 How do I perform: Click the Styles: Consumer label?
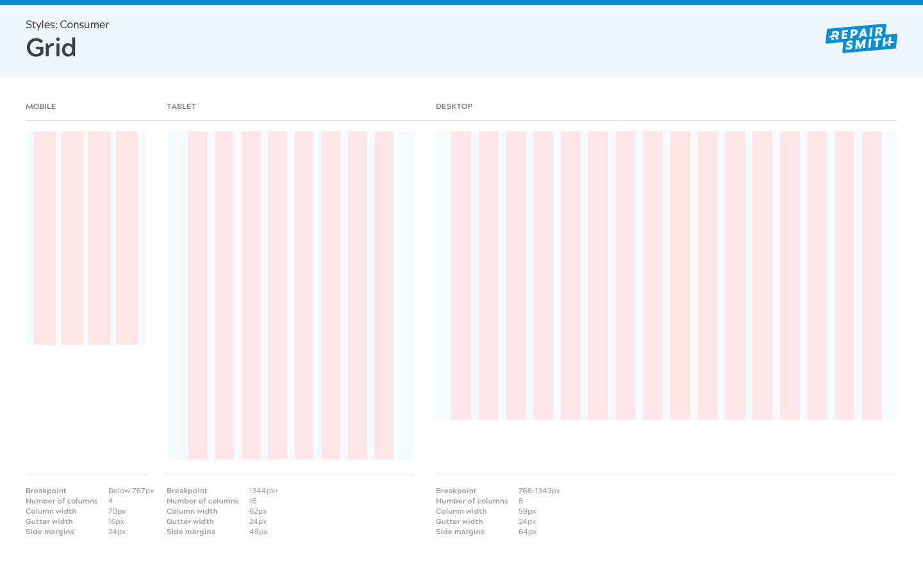(x=67, y=25)
